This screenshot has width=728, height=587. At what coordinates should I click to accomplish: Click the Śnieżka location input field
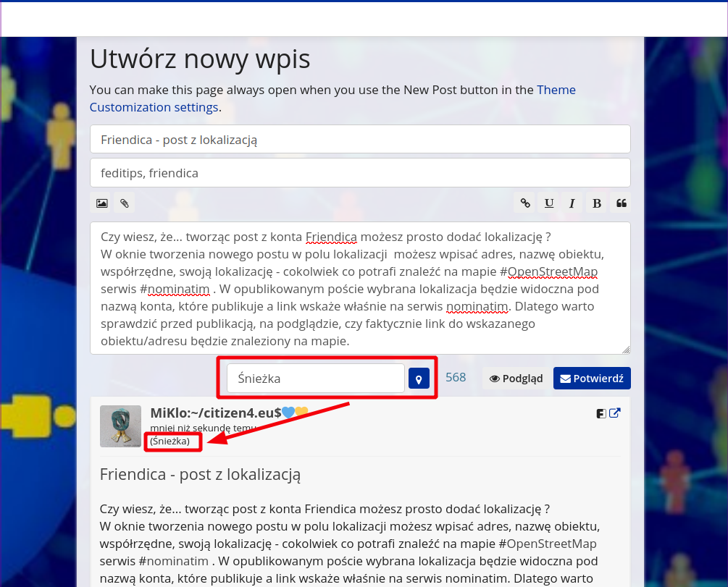click(315, 379)
